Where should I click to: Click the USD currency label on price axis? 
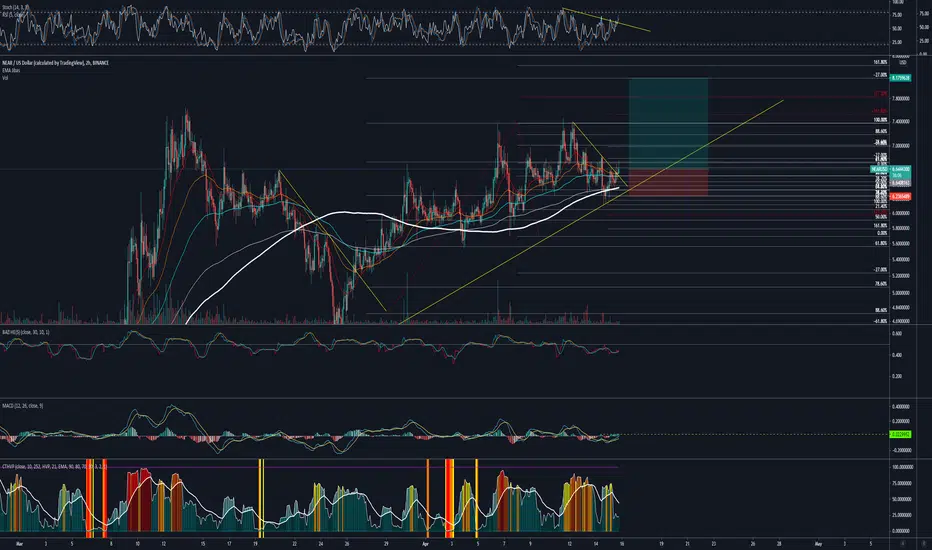902,62
